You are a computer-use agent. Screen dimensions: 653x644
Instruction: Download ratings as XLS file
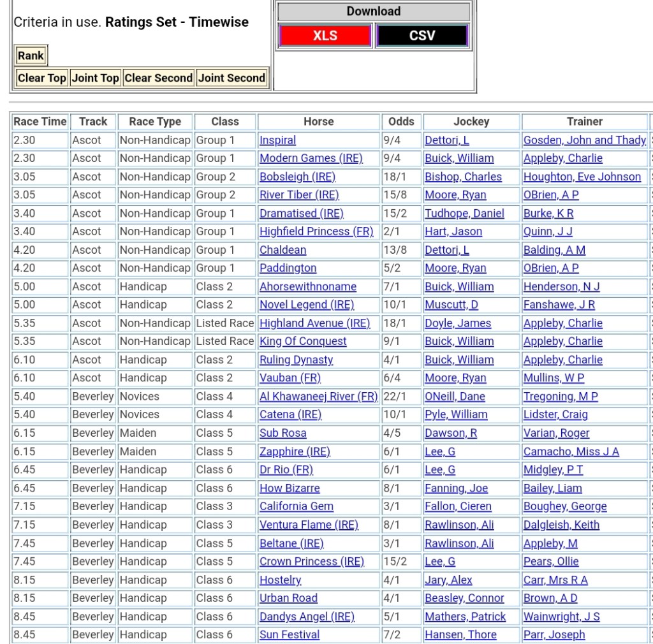click(x=325, y=36)
